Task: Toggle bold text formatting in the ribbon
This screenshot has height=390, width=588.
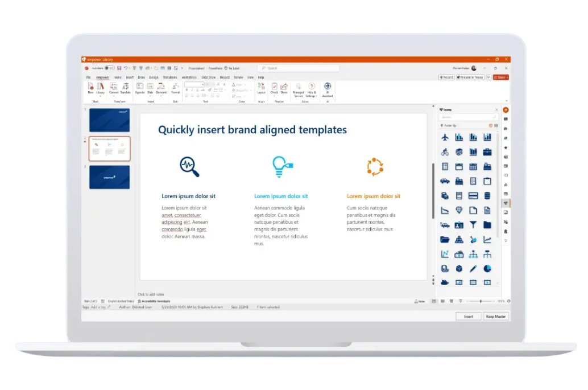Action: tap(187, 90)
